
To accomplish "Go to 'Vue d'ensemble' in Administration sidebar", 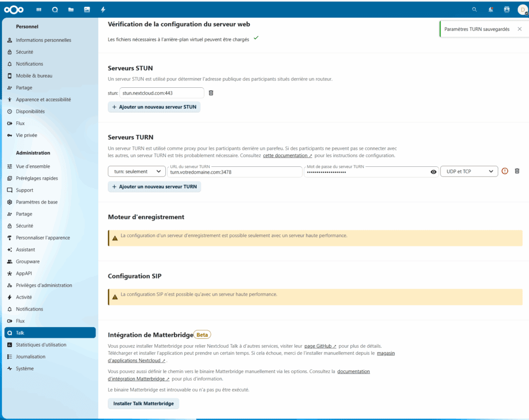I will 33,166.
